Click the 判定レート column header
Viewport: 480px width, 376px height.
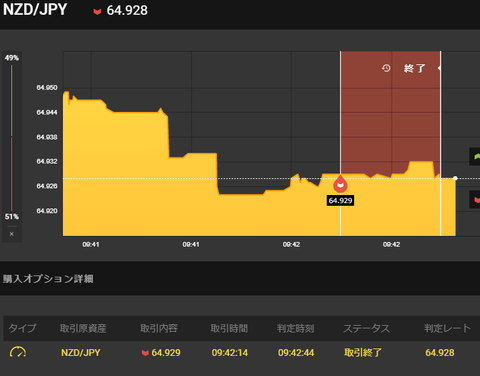[x=447, y=328]
